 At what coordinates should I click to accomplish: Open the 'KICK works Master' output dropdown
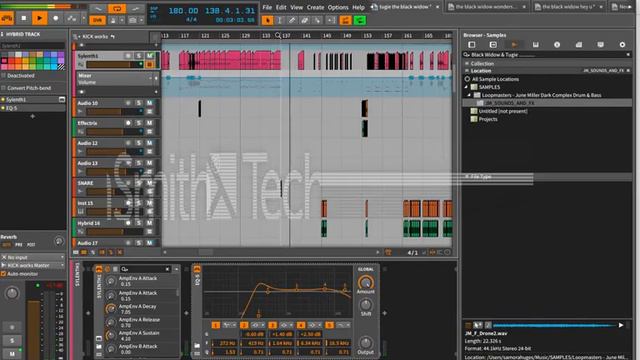coord(33,265)
